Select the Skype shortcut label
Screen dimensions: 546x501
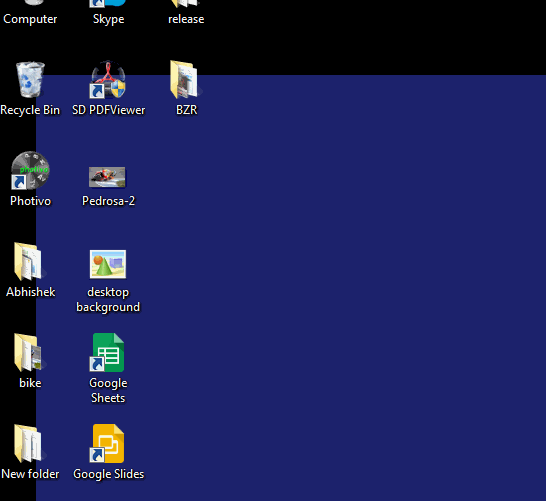click(x=108, y=19)
